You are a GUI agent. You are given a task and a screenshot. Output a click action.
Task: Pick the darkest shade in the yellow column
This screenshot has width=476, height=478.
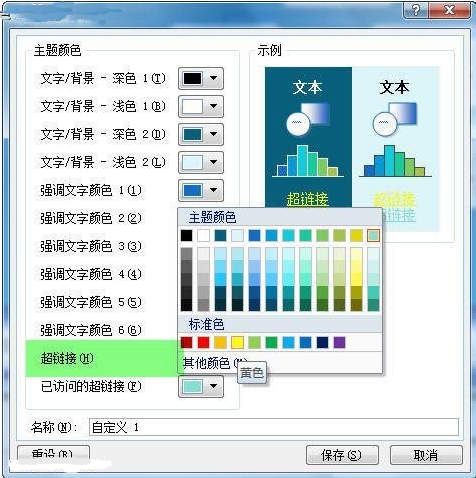click(356, 305)
